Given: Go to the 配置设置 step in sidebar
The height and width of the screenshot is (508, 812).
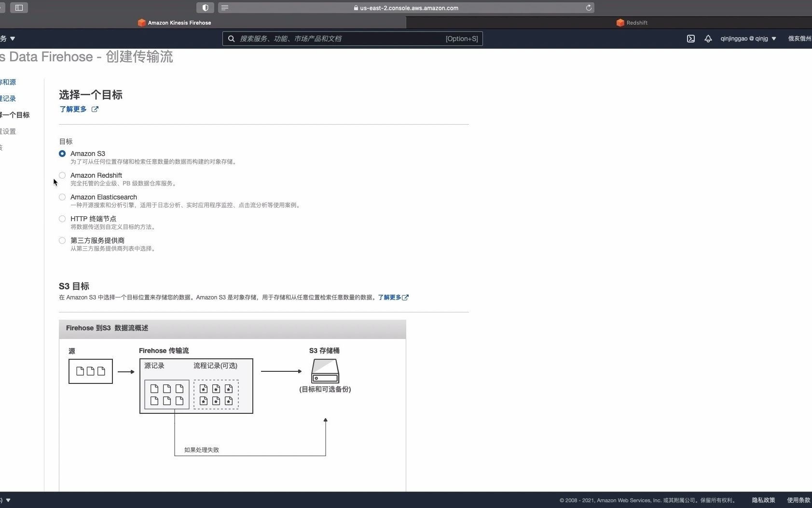Looking at the screenshot, I should coord(8,131).
